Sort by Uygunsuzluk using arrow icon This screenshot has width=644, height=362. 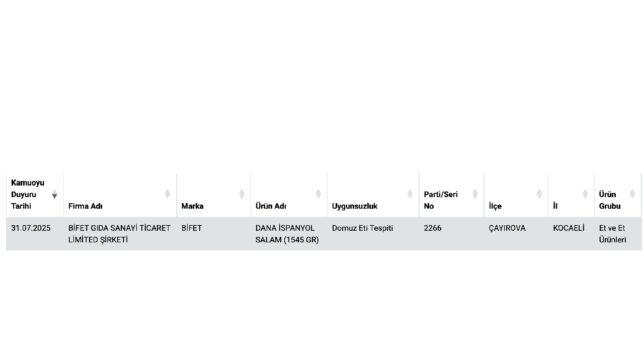click(x=410, y=194)
